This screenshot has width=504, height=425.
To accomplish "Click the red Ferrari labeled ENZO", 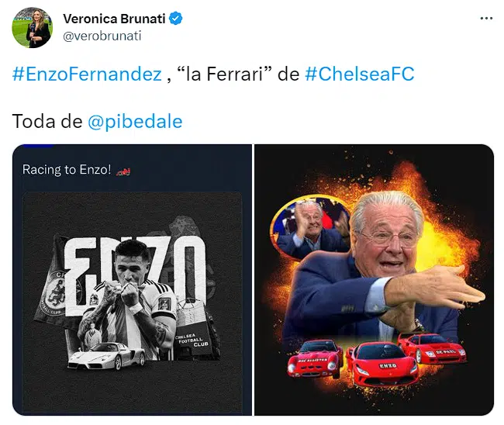I will [x=381, y=363].
